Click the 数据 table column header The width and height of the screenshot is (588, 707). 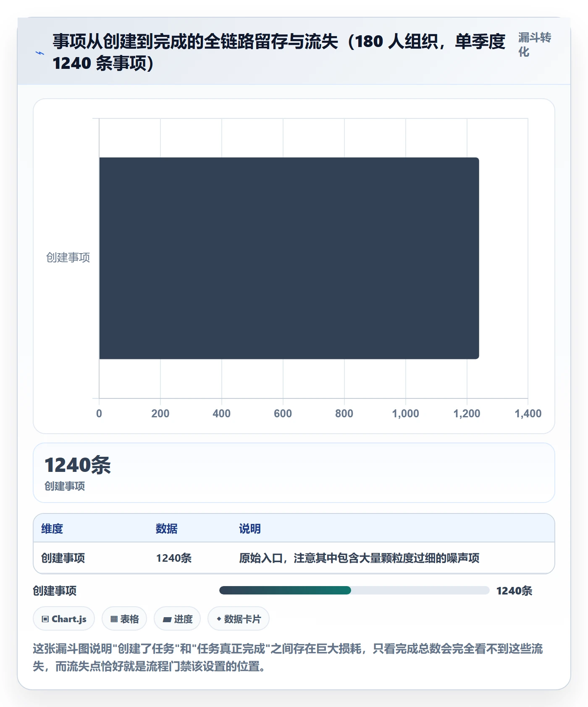[167, 529]
